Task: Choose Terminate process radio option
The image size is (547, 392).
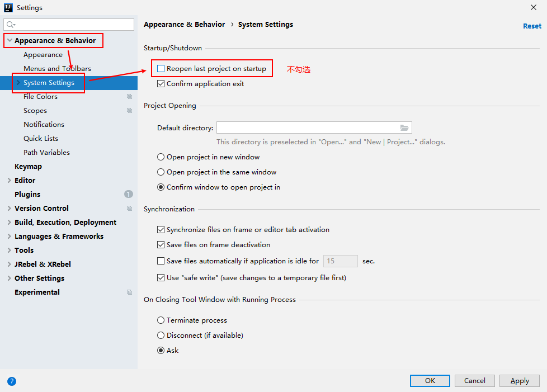Action: (x=161, y=320)
